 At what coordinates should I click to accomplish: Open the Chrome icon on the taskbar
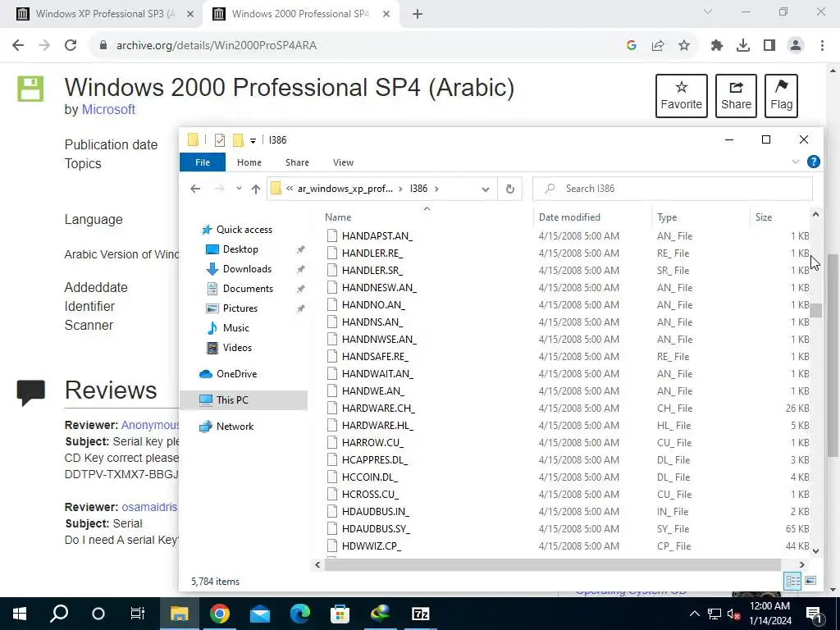point(220,614)
